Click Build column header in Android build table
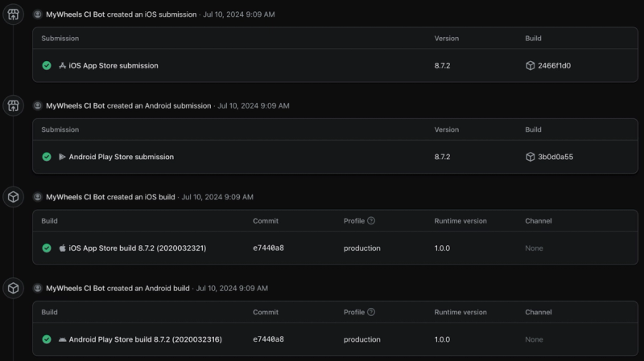The image size is (644, 361). coord(49,312)
